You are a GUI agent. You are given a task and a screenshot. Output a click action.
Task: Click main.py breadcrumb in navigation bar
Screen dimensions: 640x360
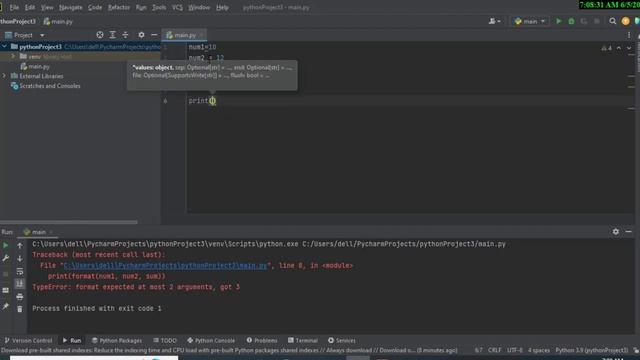(58, 21)
